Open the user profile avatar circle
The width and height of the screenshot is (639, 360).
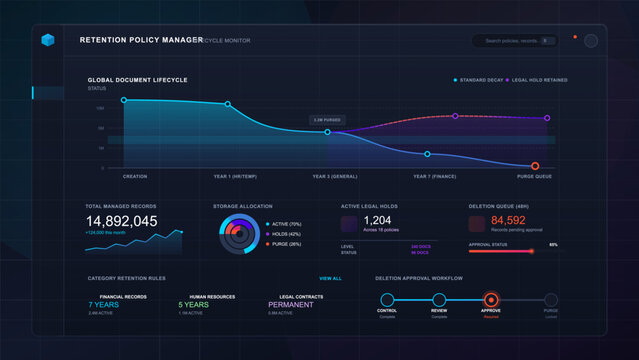591,41
